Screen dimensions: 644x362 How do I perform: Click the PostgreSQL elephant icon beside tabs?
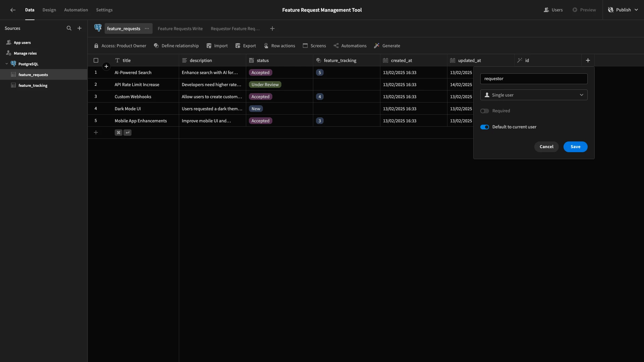click(x=98, y=28)
